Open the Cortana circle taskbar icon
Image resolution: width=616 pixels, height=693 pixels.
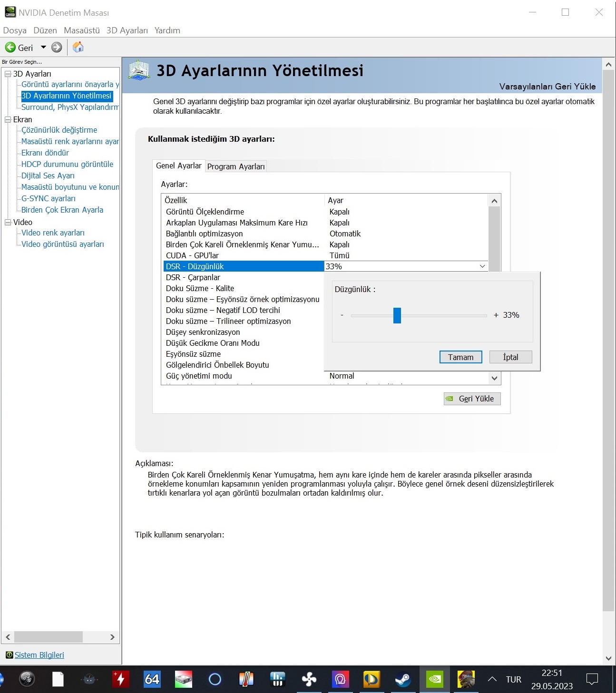[x=215, y=679]
